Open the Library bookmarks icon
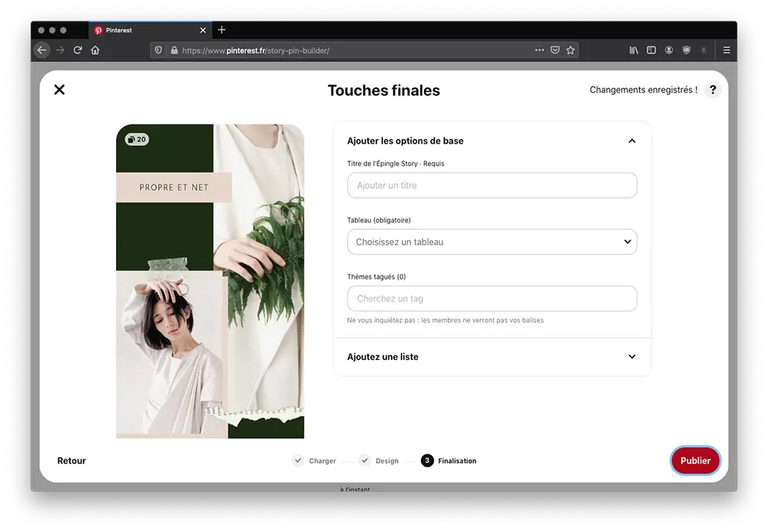The image size is (768, 532). click(x=634, y=50)
